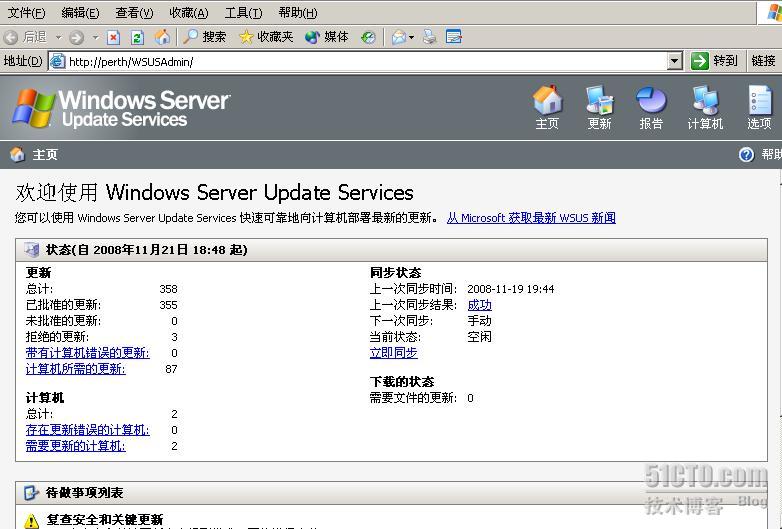782x529 pixels.
Task: Open 需要更新的计算机 link
Action: pos(75,446)
